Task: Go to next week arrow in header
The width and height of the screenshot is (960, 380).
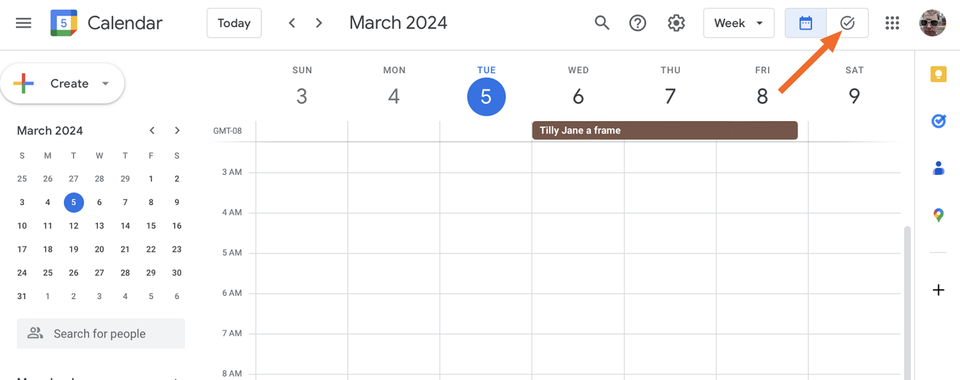Action: coord(318,23)
